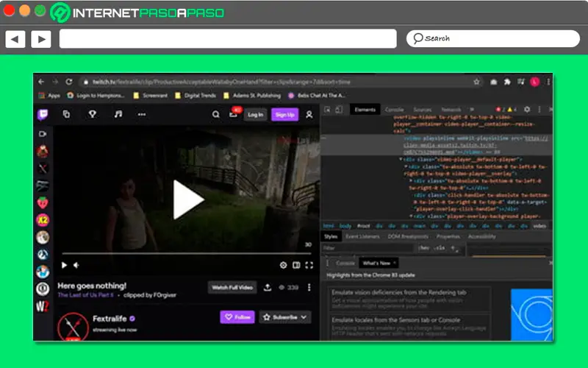Open the strawberry channel avatar in sidebar
This screenshot has width=588, height=368.
point(43,203)
